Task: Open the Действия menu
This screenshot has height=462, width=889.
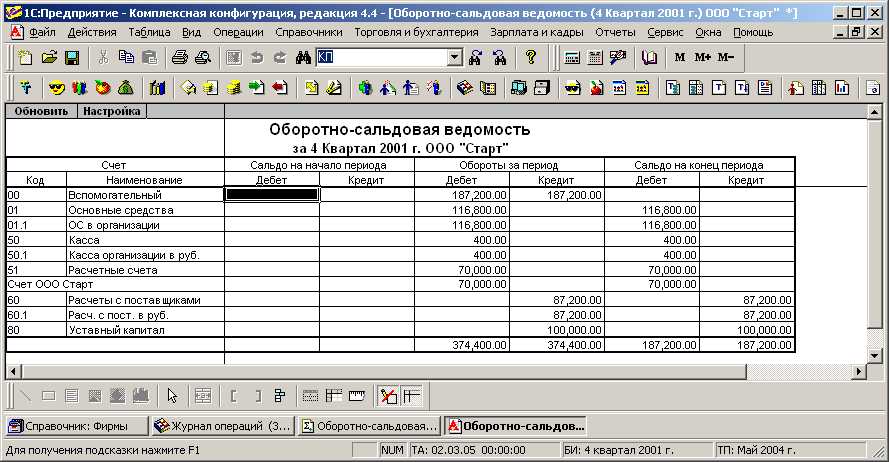Action: click(x=92, y=32)
